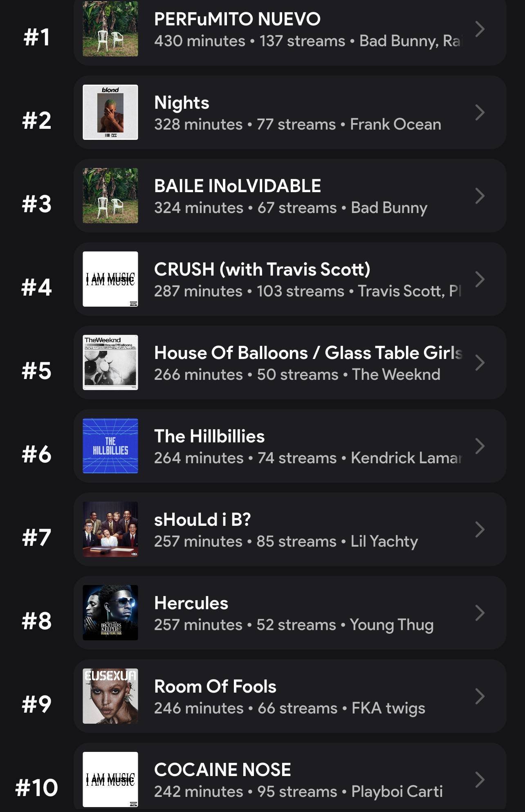Open PERFuMITO NUEVO album cover thumbnail
The image size is (525, 812).
[x=110, y=29]
